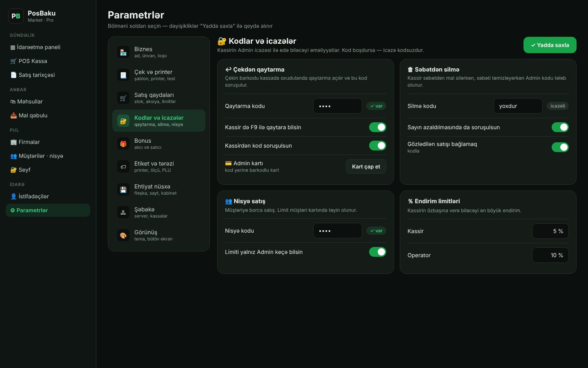Focus the Qaytarma kodu password field

pos(338,106)
